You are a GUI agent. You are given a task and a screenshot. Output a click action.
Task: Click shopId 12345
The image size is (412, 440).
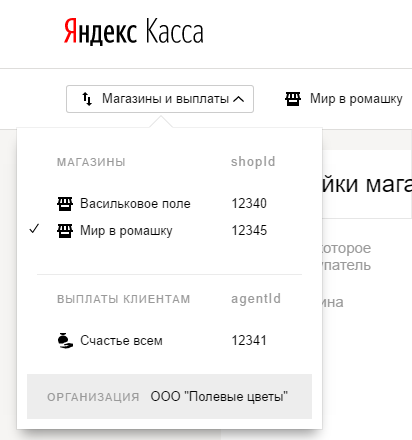(x=249, y=230)
